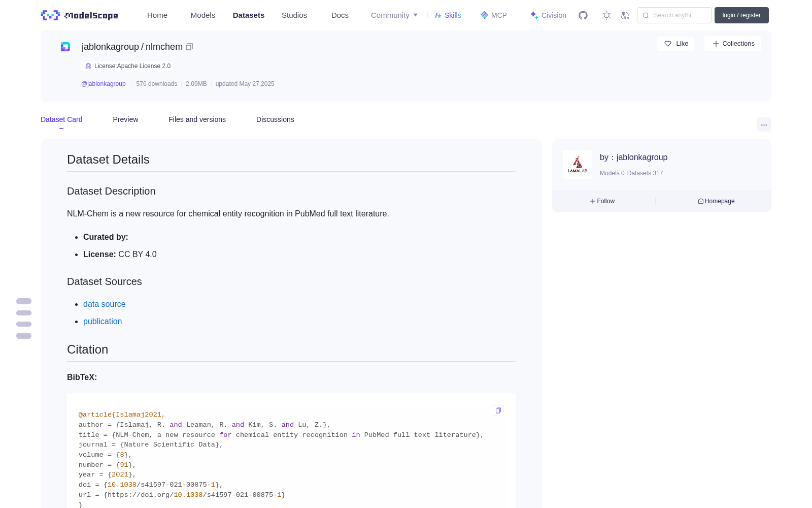Click the Citation heading
Viewport: 812px width, 508px height.
point(87,350)
